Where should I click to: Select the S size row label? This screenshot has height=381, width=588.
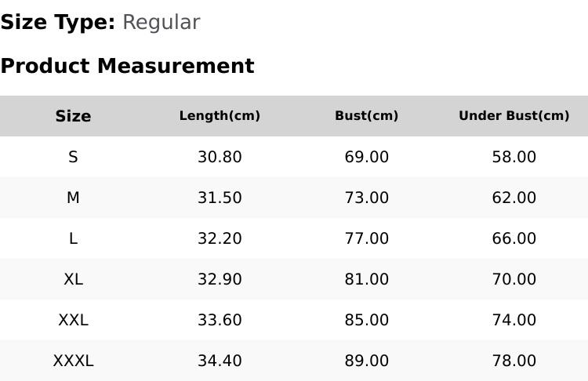point(73,157)
